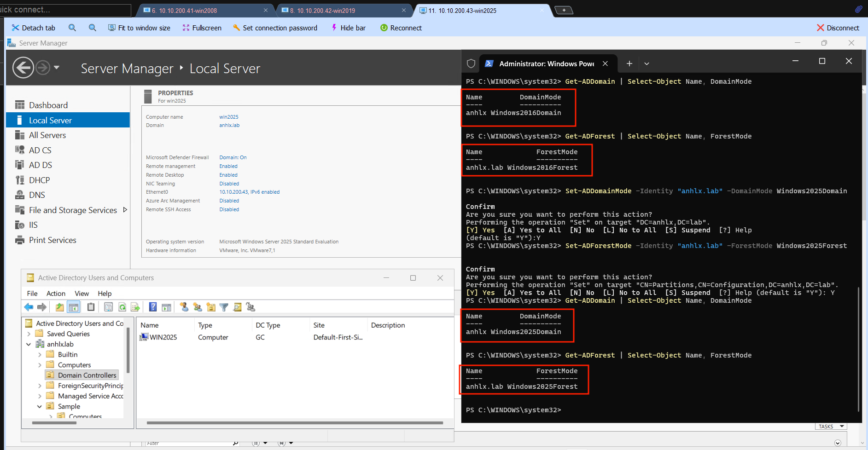Click the Export List icon

(135, 307)
